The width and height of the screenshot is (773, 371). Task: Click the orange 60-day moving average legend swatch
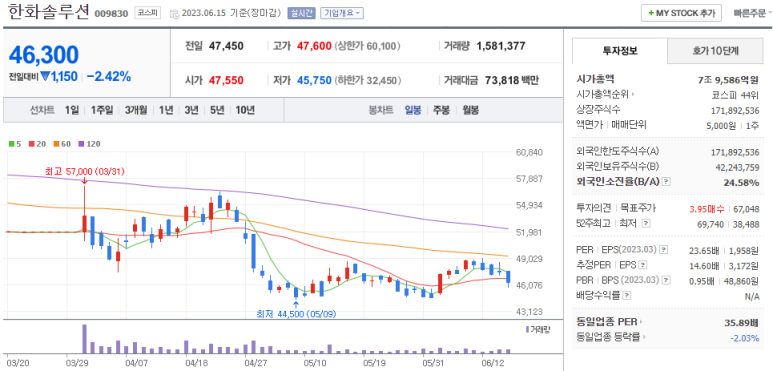pyautogui.click(x=57, y=144)
